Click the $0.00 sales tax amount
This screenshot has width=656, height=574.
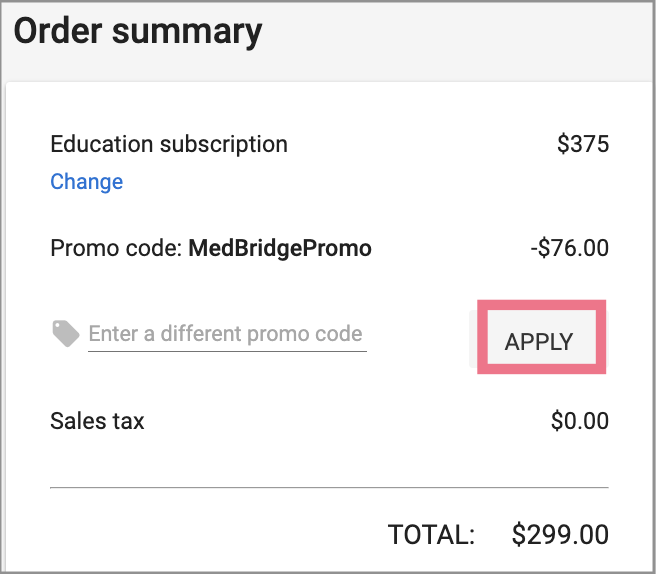579,421
